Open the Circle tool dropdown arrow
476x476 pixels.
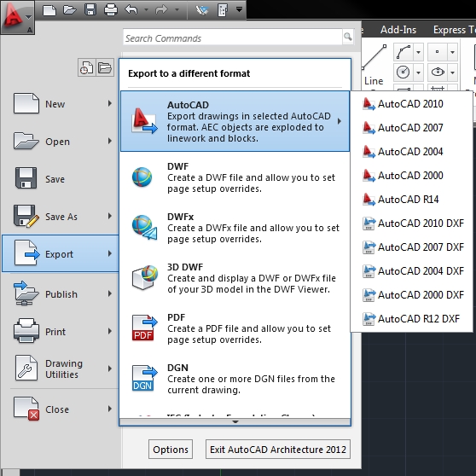pos(418,73)
